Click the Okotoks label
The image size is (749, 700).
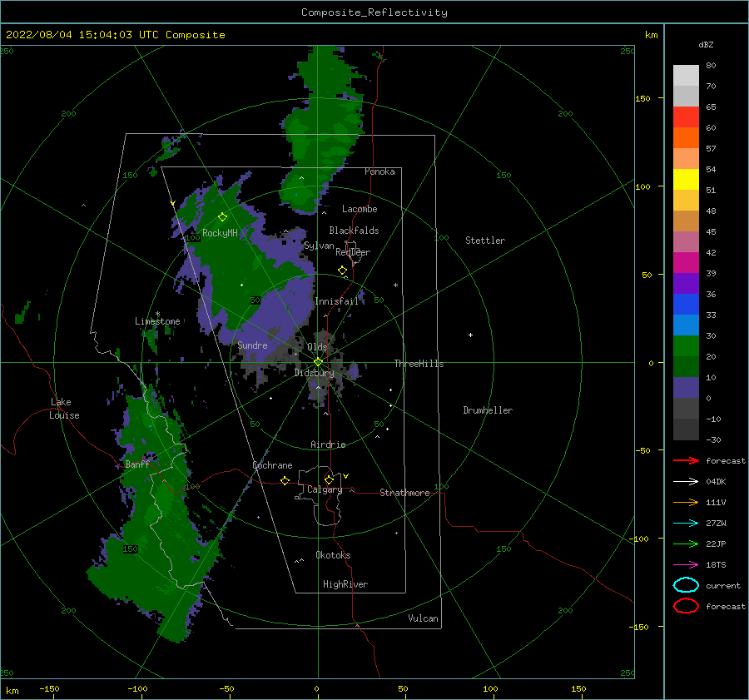[x=333, y=555]
